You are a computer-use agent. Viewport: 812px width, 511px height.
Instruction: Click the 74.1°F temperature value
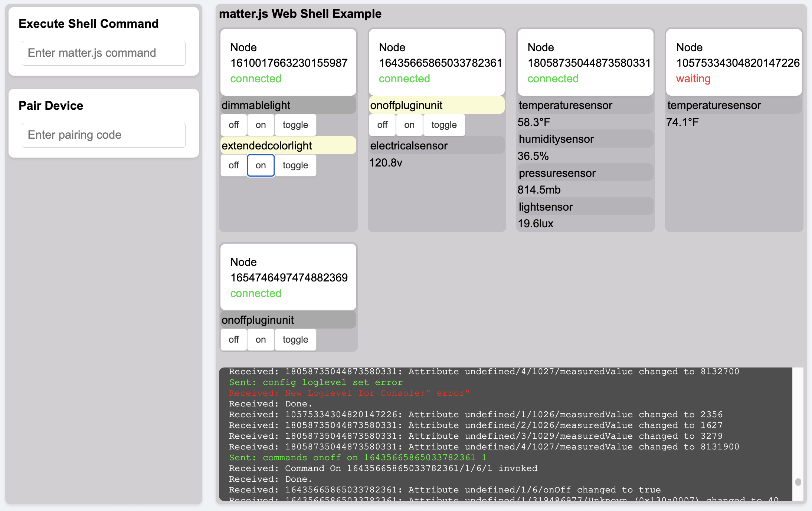(682, 122)
